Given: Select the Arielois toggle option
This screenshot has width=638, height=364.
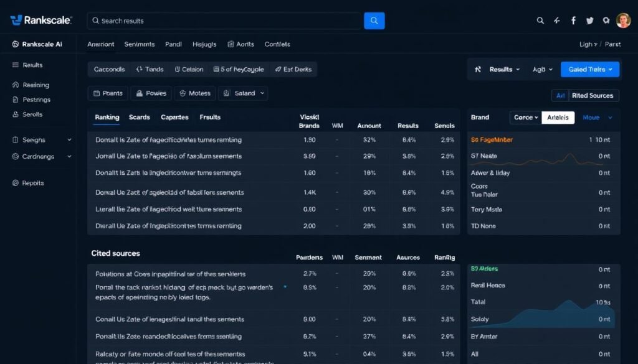Looking at the screenshot, I should (x=558, y=117).
